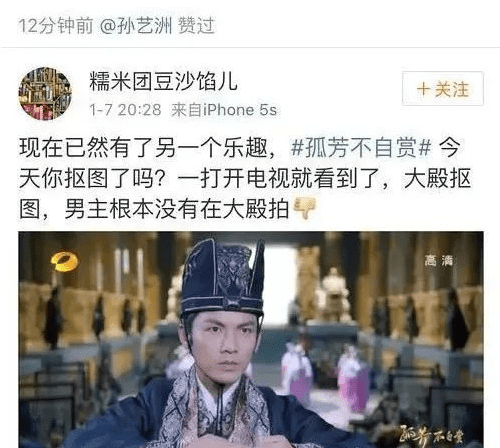Open the poster's round avatar image
This screenshot has width=500, height=448.
(45, 93)
